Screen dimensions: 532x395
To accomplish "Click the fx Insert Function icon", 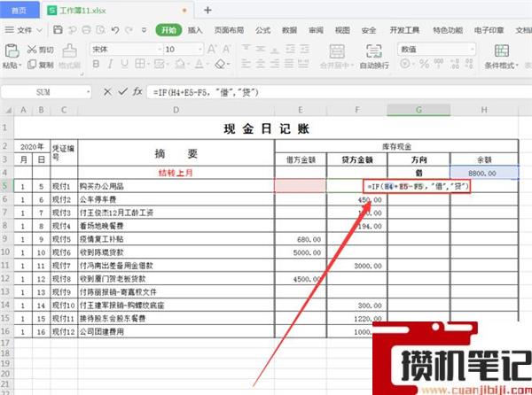I will click(x=137, y=91).
